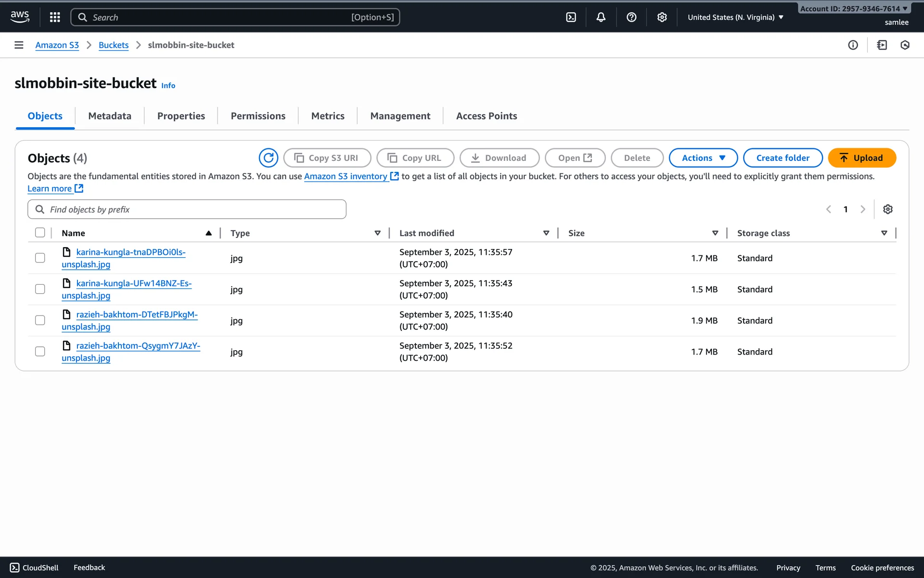Open the United States (N. Virginia) region selector
Screen dimensions: 924x578
pos(735,17)
